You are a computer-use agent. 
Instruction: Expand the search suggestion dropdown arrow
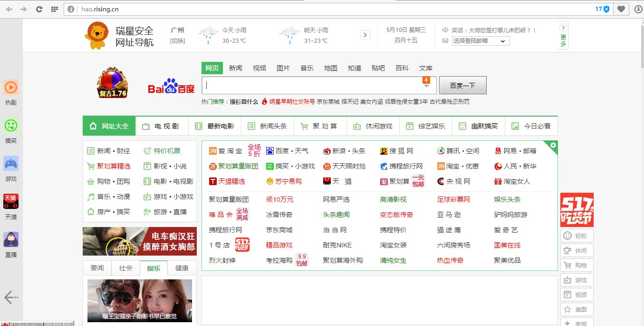point(426,86)
